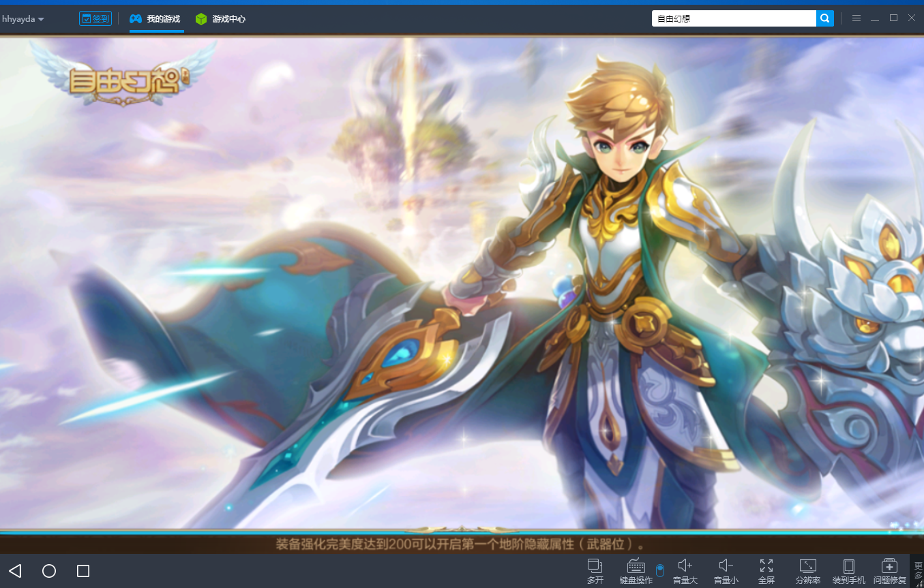This screenshot has height=588, width=924.
Task: Switch to 我的游戏 tab
Action: [x=156, y=19]
